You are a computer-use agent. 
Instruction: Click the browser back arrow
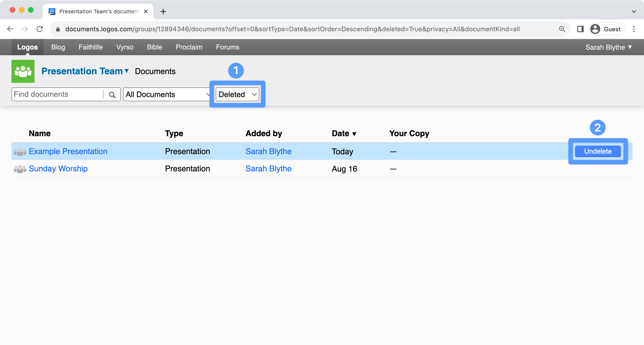click(x=10, y=29)
